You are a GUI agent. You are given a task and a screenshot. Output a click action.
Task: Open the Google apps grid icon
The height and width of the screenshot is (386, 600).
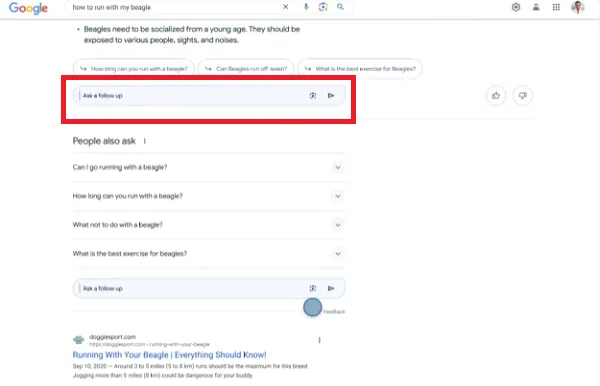(556, 7)
